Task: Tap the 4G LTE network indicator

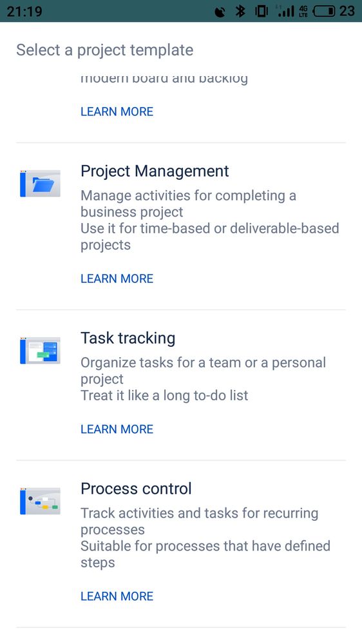Action: pyautogui.click(x=304, y=11)
